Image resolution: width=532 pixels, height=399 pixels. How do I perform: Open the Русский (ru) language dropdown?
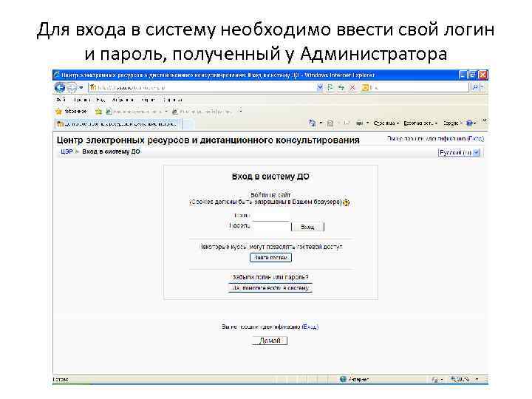coord(459,153)
